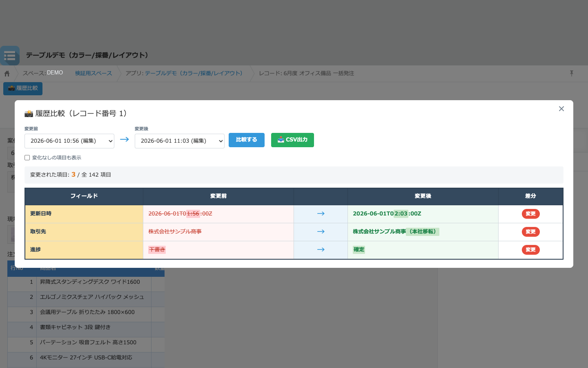Click the 変更後 column header
The width and height of the screenshot is (588, 368).
click(423, 196)
